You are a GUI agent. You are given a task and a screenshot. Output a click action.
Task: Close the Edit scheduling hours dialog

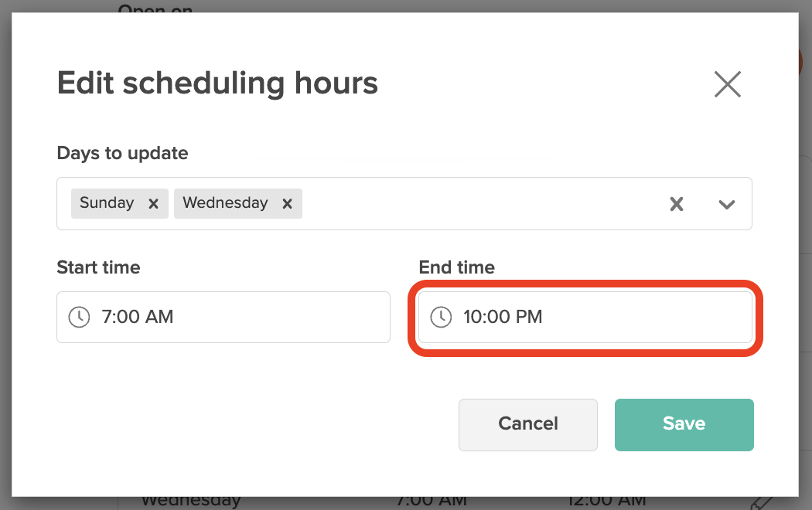point(727,84)
